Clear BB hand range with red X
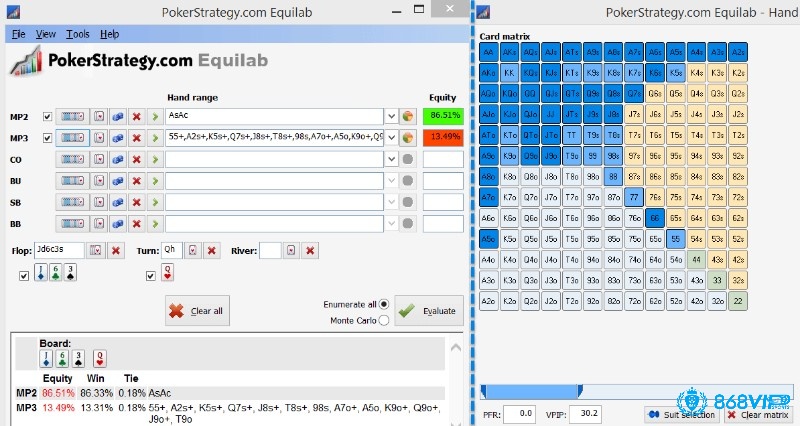Image resolution: width=800 pixels, height=426 pixels. (x=136, y=223)
